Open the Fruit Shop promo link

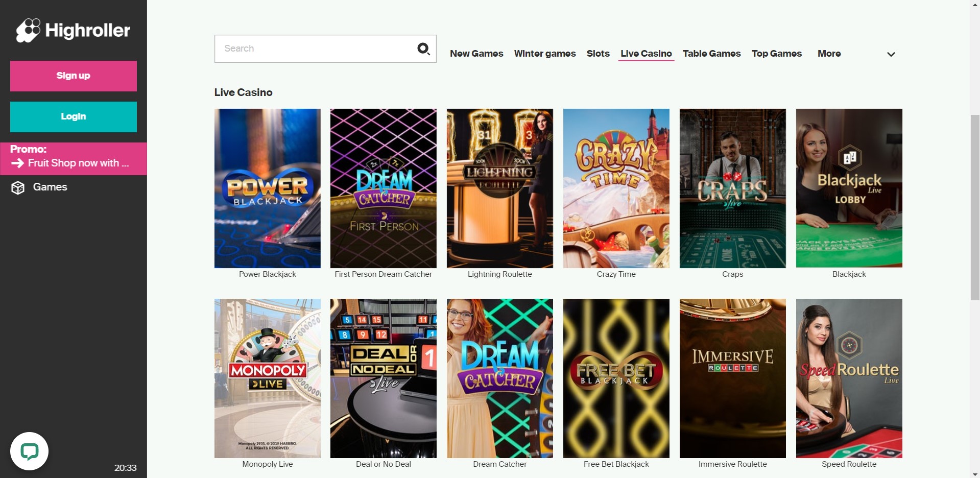tap(78, 163)
